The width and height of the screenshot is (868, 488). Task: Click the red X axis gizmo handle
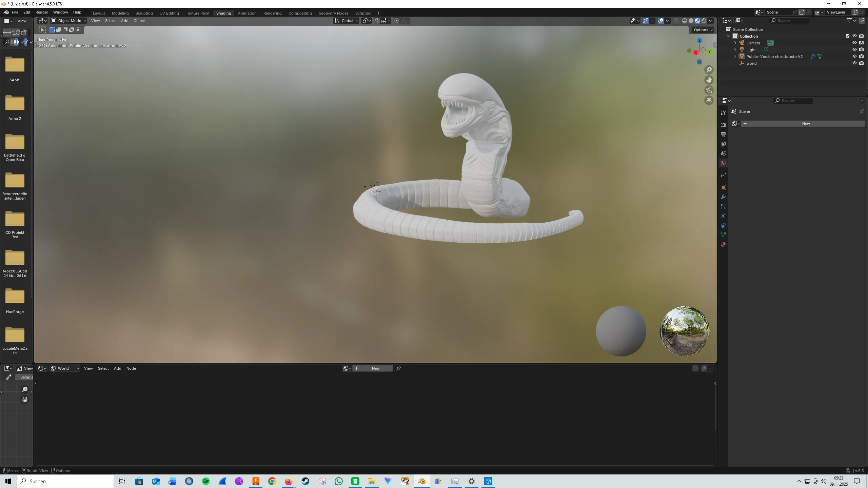[x=696, y=53]
